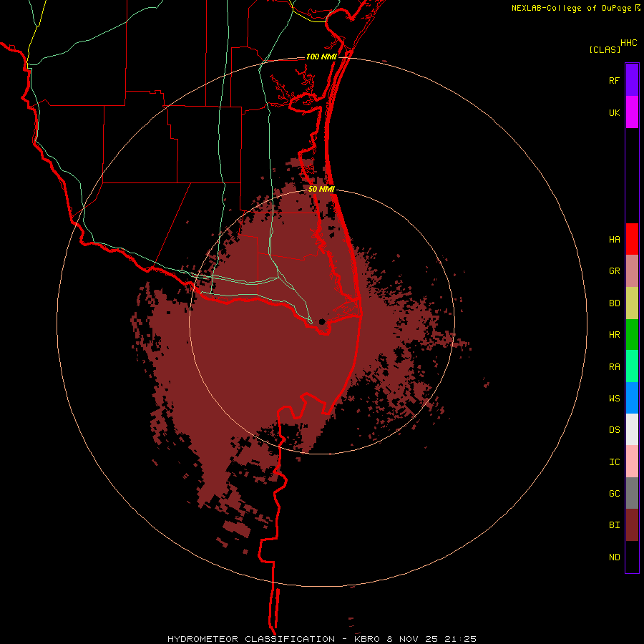The width and height of the screenshot is (644, 644).
Task: Click the UK legend label
Action: point(614,112)
